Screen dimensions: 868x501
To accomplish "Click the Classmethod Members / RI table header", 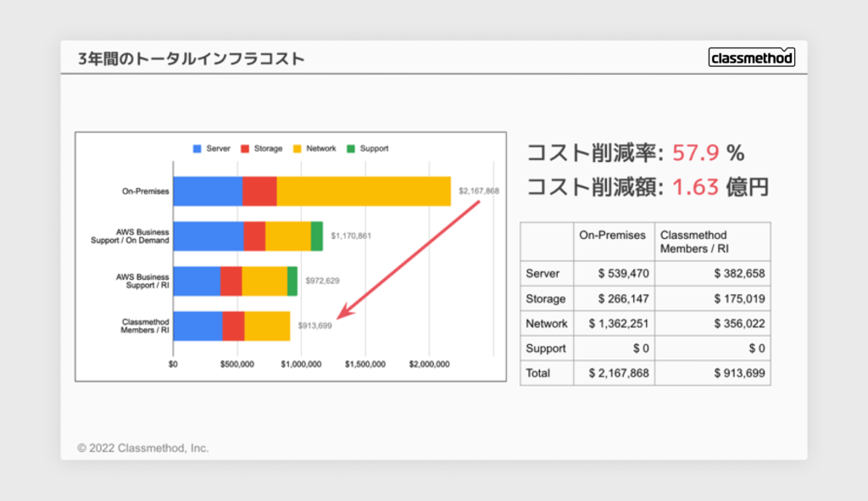I will point(693,242).
